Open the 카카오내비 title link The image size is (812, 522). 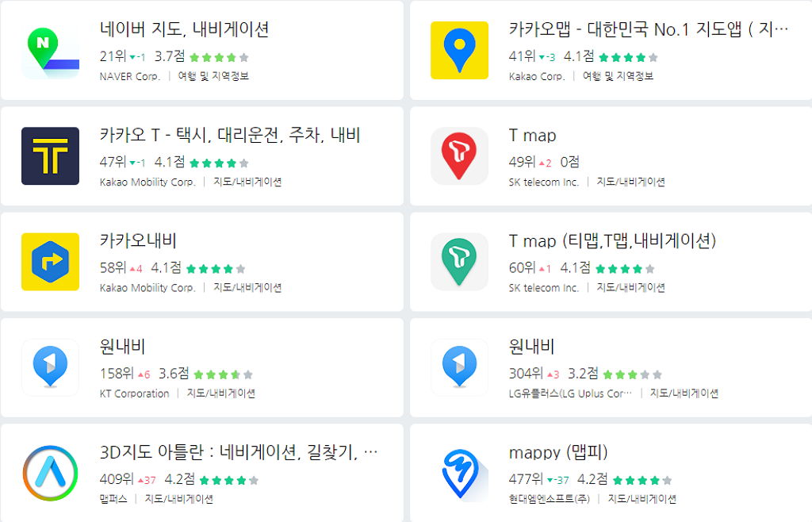(x=138, y=241)
